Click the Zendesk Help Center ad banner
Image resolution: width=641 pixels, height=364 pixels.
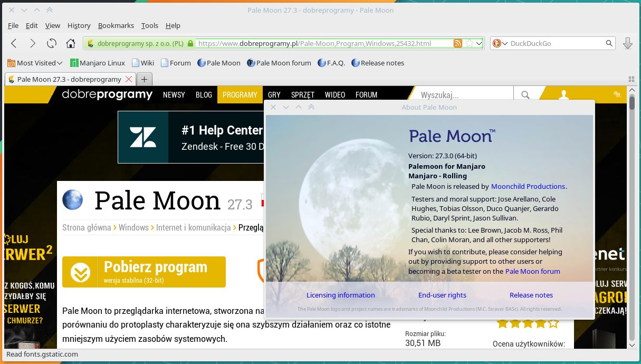click(190, 137)
